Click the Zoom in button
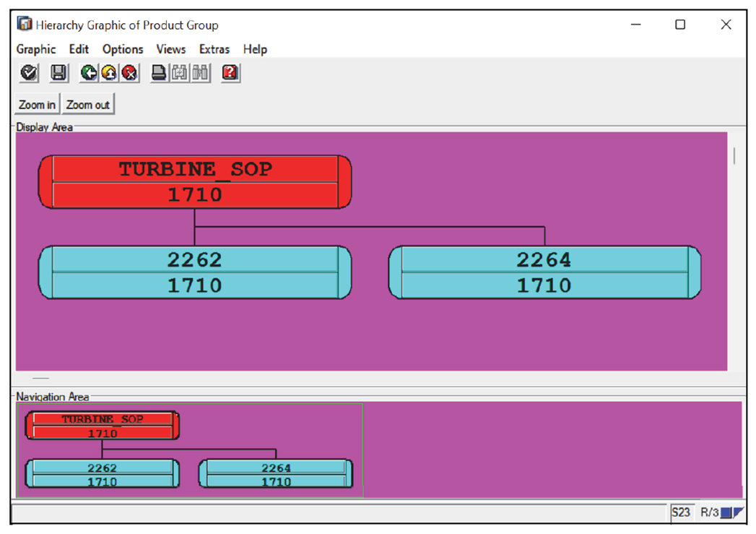Viewport: 756px width, 534px height. pyautogui.click(x=37, y=105)
